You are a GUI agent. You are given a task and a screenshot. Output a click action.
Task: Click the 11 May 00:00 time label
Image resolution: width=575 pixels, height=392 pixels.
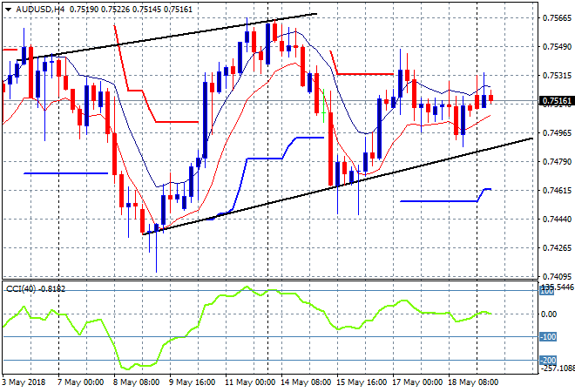point(250,382)
